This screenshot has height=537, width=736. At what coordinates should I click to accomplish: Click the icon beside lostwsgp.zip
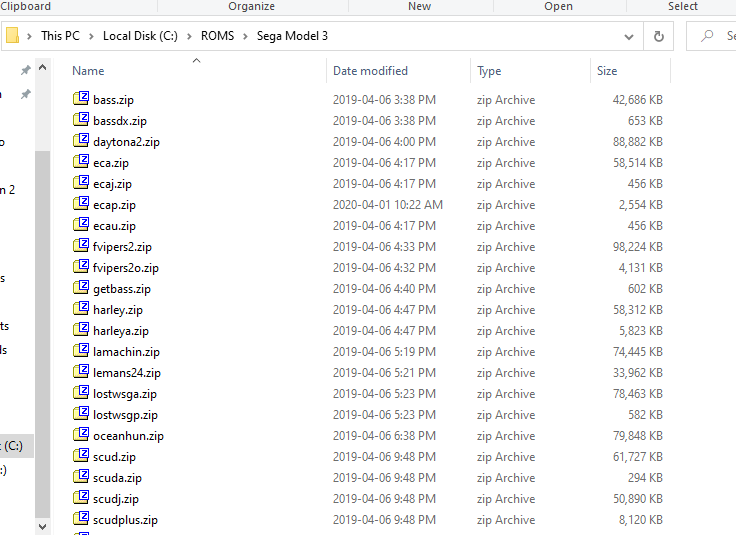81,414
